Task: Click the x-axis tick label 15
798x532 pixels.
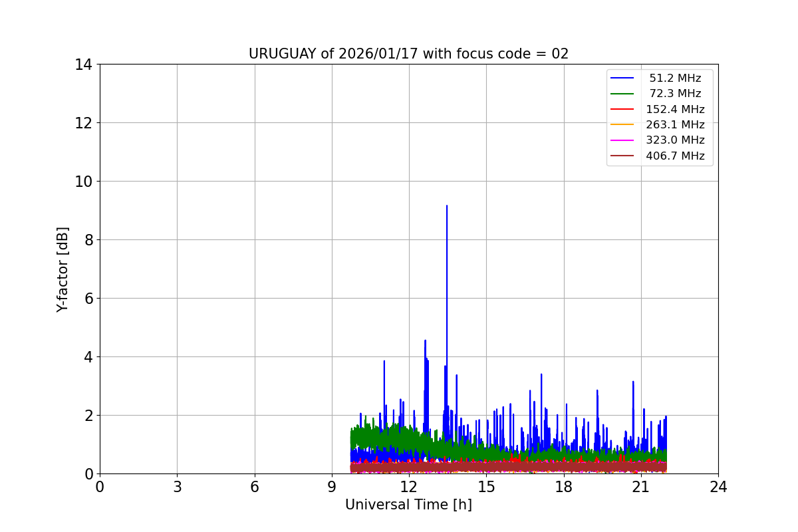Action: tap(486, 487)
